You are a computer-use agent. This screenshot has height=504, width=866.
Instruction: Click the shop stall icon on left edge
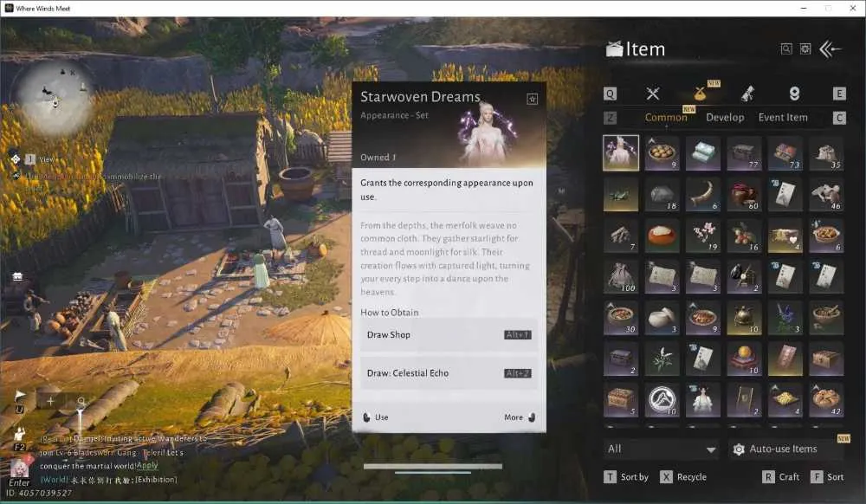click(x=17, y=276)
